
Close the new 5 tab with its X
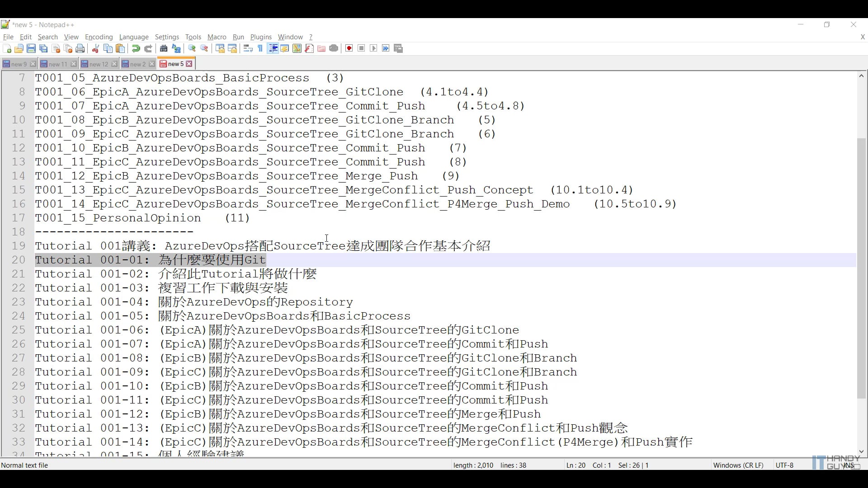pos(189,64)
